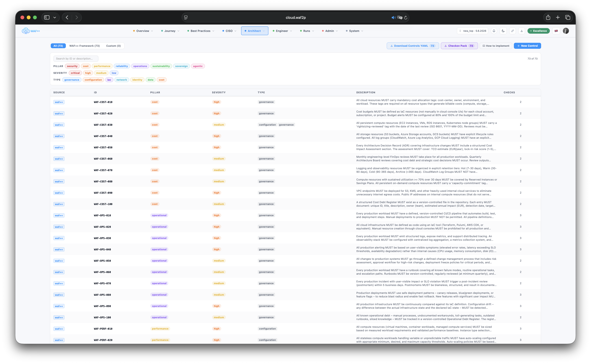
Task: Click the high severity tag on WAF-COST-090
Action: pyautogui.click(x=216, y=193)
